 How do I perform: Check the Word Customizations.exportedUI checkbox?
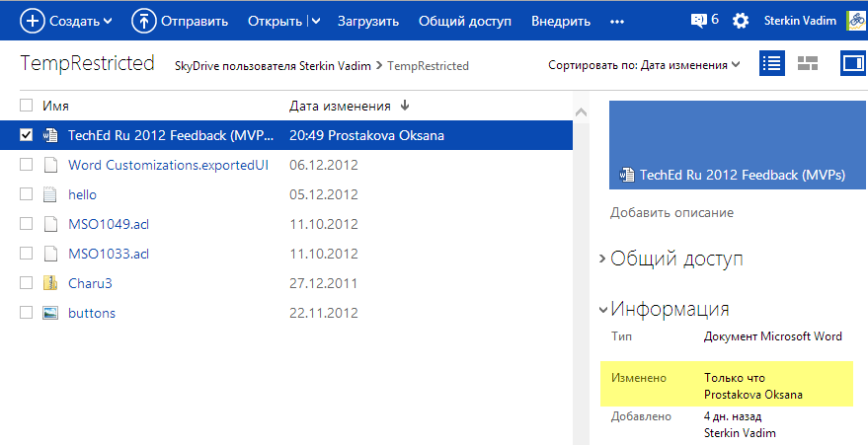click(x=26, y=165)
